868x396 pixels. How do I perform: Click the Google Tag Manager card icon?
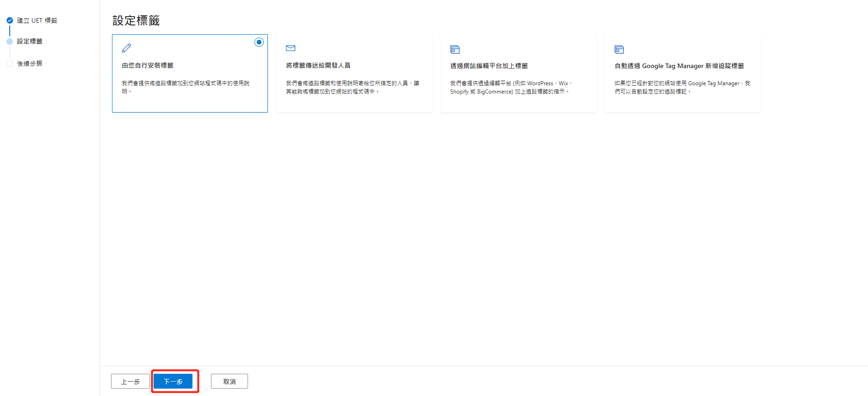point(619,50)
